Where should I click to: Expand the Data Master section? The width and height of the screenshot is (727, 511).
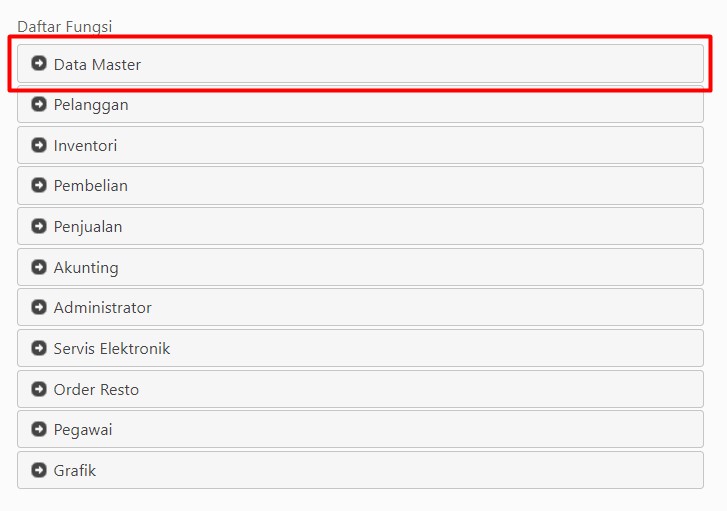[x=360, y=64]
